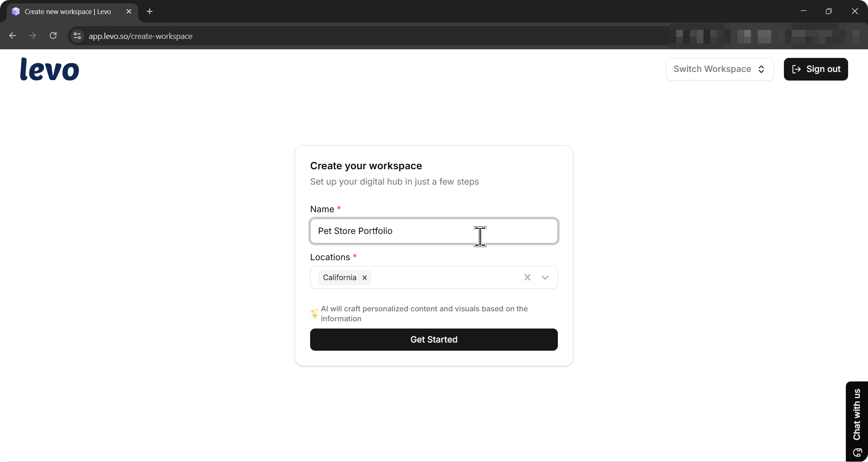Click the Sign out button
Image resolution: width=868 pixels, height=462 pixels.
(x=816, y=69)
